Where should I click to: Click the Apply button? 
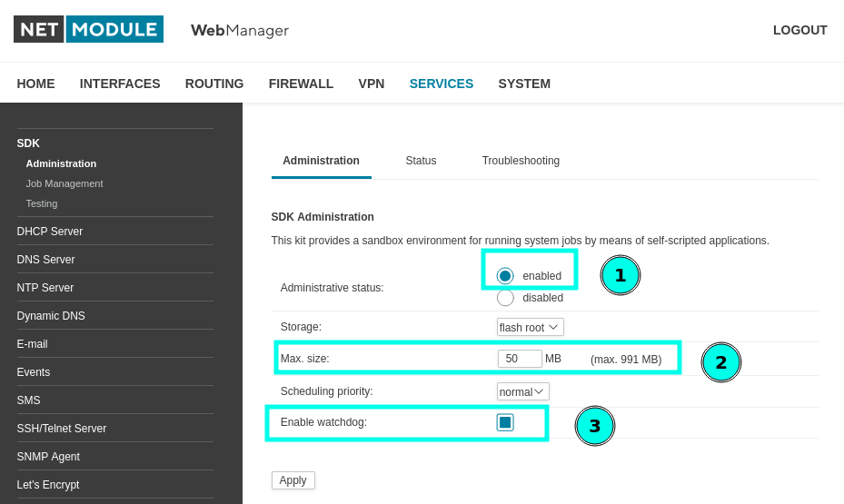[293, 480]
